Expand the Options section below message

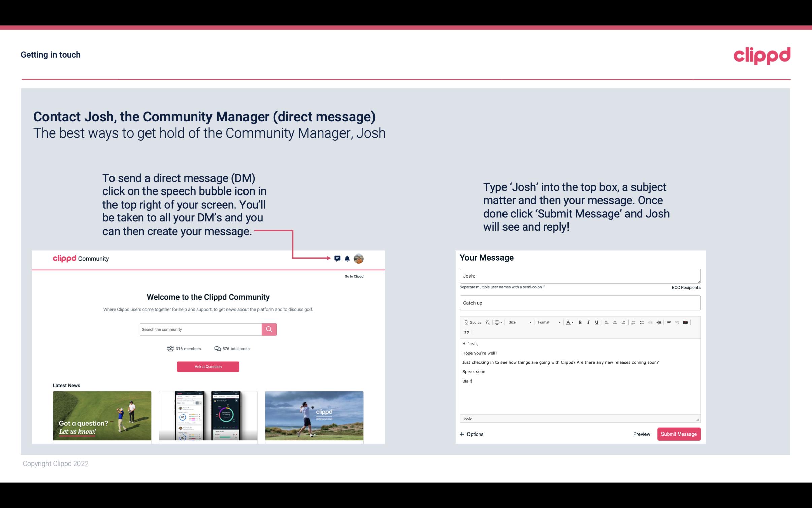(471, 434)
